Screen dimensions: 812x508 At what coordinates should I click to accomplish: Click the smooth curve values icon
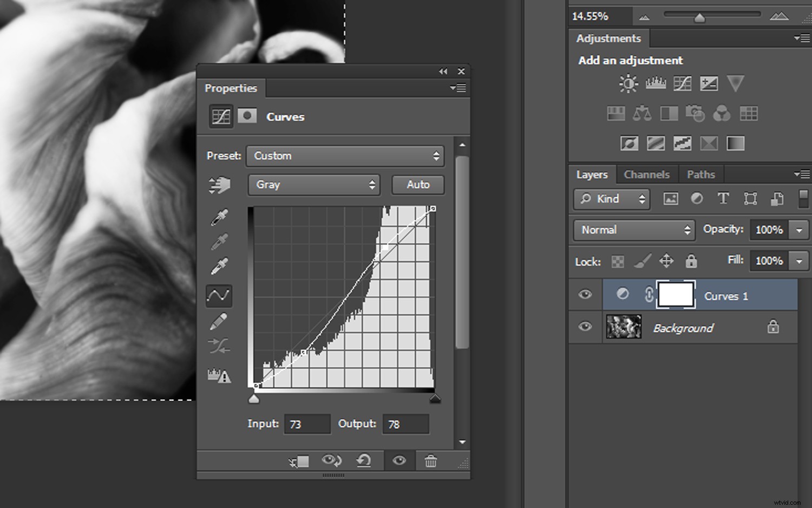coord(219,347)
